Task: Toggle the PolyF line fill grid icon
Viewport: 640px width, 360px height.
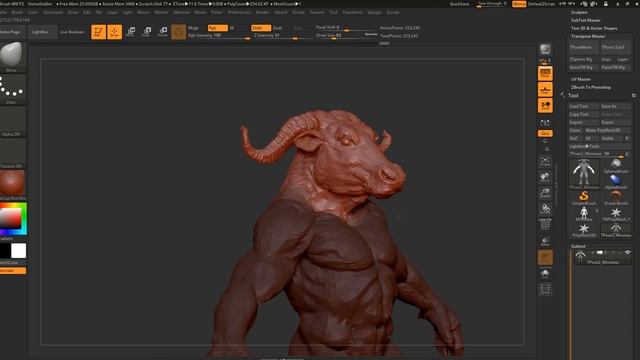Action: point(545,225)
